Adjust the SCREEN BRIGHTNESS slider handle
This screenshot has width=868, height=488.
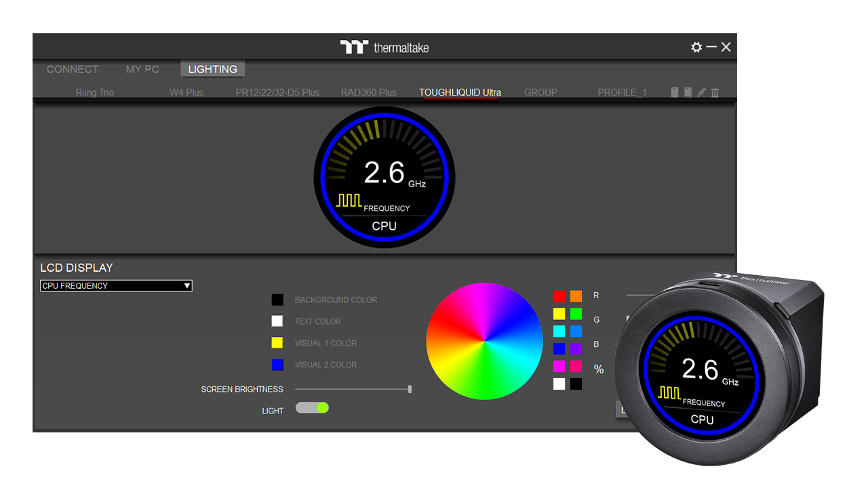pyautogui.click(x=410, y=389)
